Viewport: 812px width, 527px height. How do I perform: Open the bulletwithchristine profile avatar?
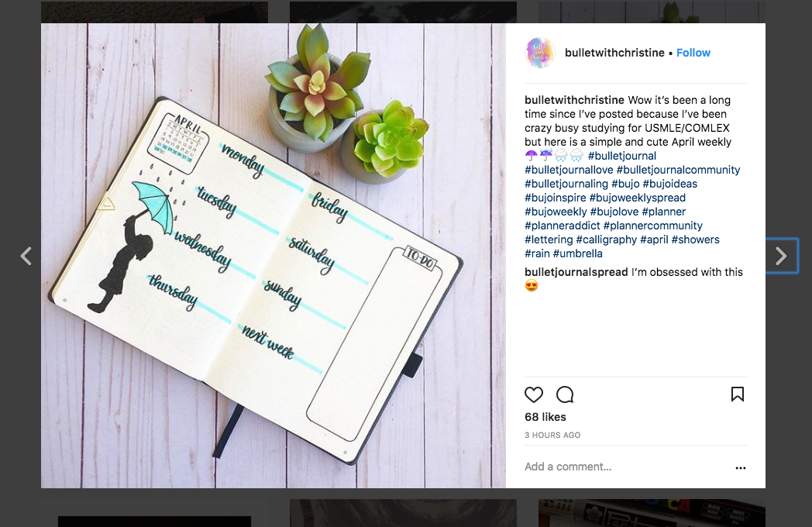pyautogui.click(x=539, y=53)
